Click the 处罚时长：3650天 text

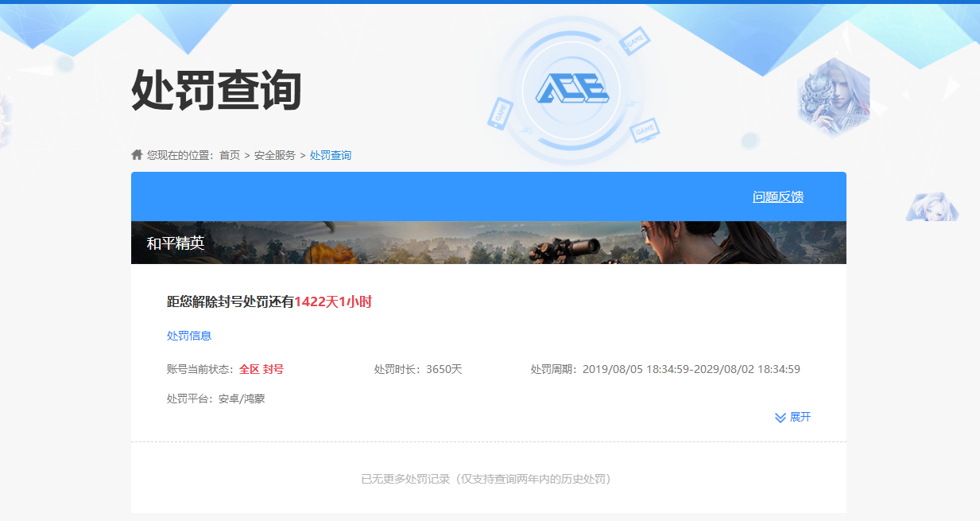[x=418, y=369]
